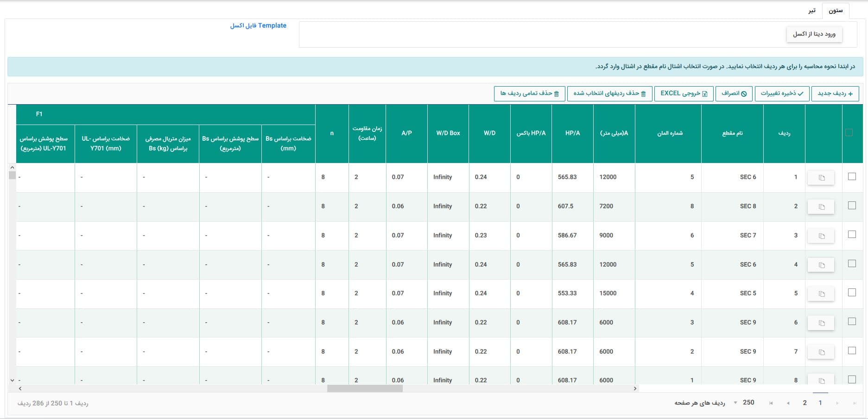Sort by the A/P column header
Image resolution: width=868 pixels, height=419 pixels.
coord(406,133)
